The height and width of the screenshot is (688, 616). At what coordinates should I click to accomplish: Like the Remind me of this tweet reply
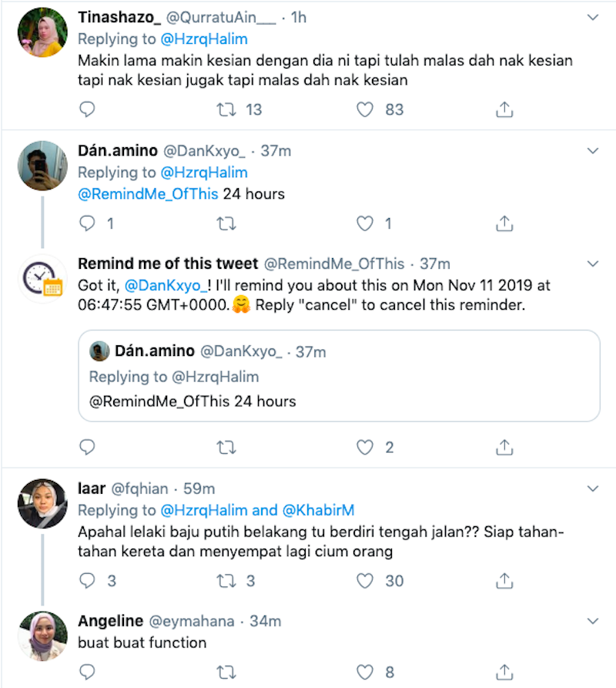[366, 447]
